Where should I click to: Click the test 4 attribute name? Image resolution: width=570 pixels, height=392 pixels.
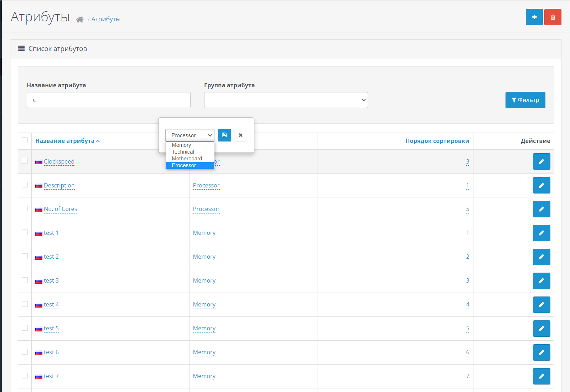(51, 304)
